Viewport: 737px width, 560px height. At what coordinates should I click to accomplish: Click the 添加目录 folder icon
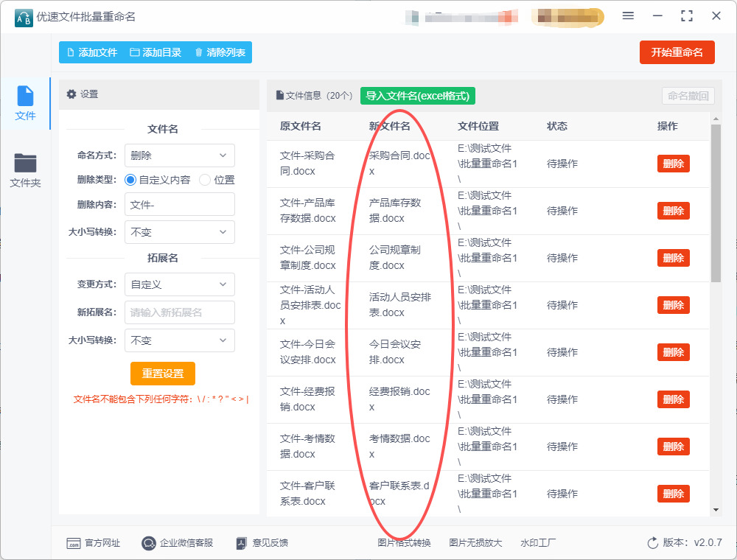(x=135, y=52)
